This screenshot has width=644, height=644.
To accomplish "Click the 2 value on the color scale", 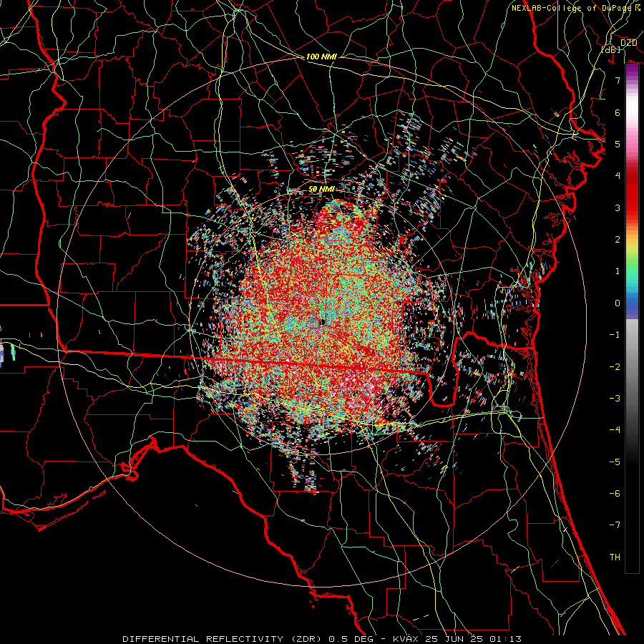I will tap(618, 240).
